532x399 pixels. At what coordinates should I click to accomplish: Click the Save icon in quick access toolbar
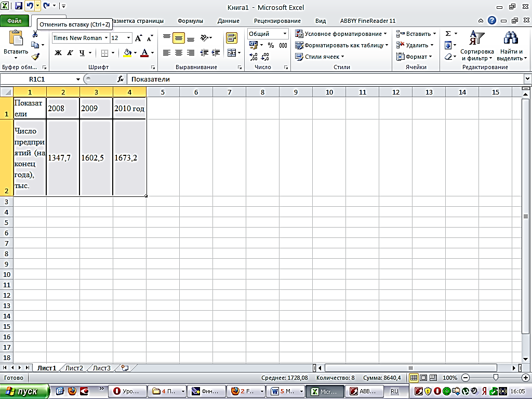click(19, 6)
